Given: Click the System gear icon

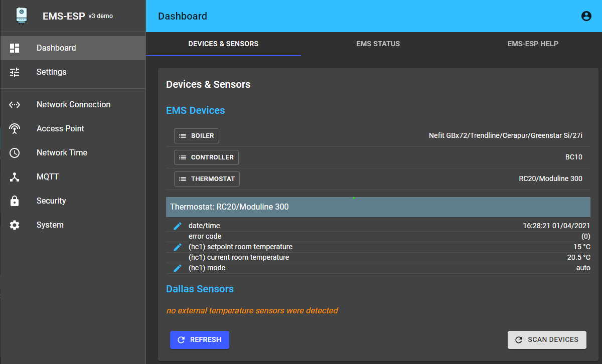Looking at the screenshot, I should point(15,225).
